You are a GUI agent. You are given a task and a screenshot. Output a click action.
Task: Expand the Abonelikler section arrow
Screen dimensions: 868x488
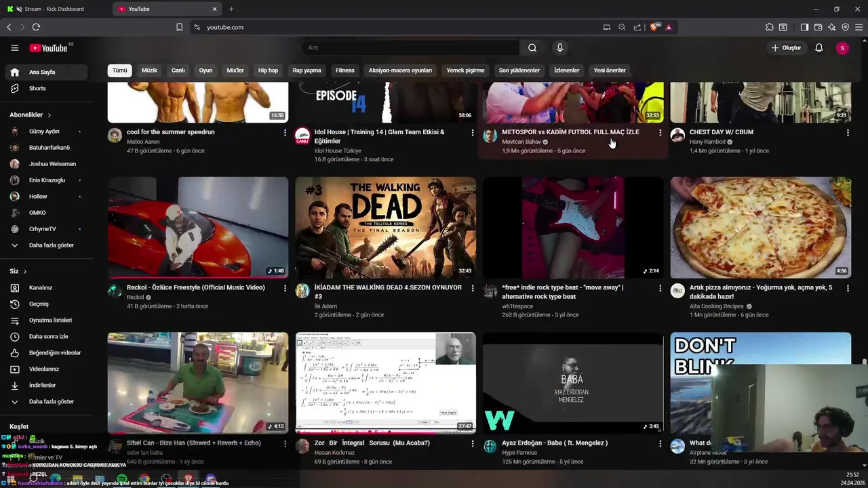[x=49, y=115]
